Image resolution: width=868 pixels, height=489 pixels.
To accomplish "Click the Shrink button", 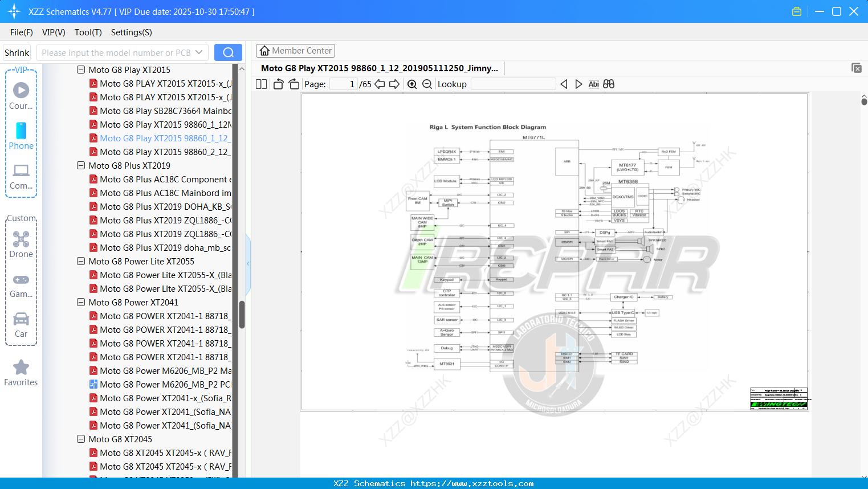I will coord(17,52).
